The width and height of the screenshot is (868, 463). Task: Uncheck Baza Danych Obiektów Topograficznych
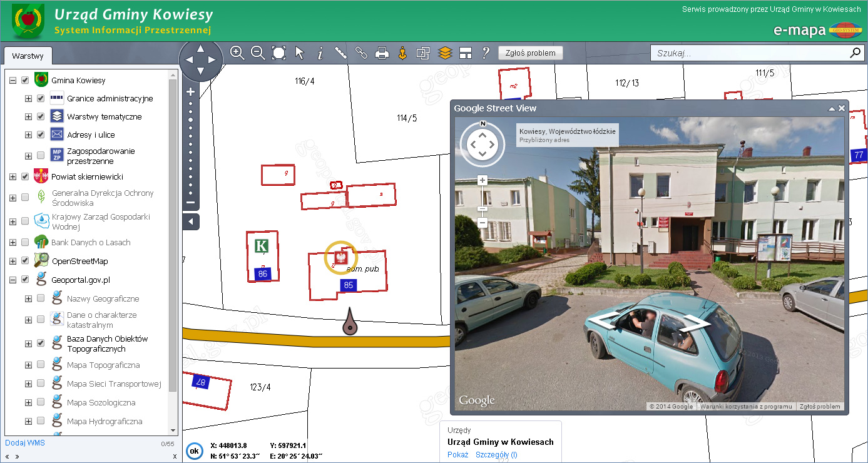point(41,343)
